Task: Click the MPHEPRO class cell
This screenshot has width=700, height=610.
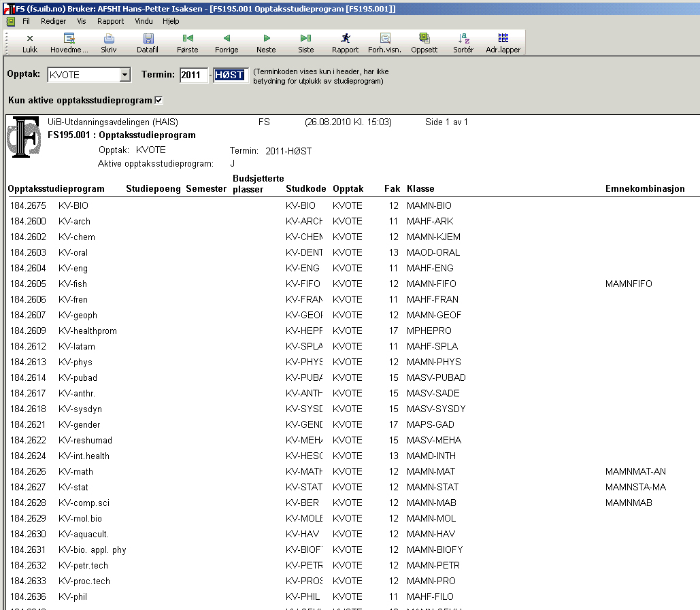Action: point(429,331)
